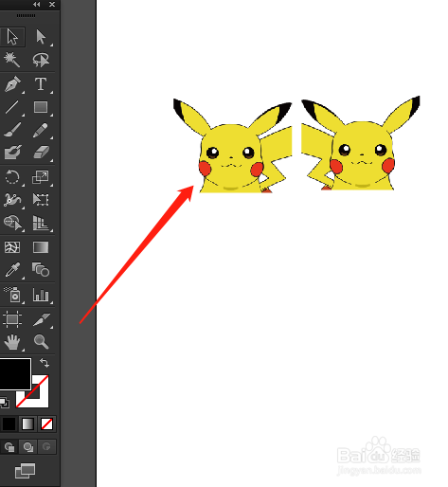Choose the Mesh tool
This screenshot has height=487, width=448.
click(12, 247)
